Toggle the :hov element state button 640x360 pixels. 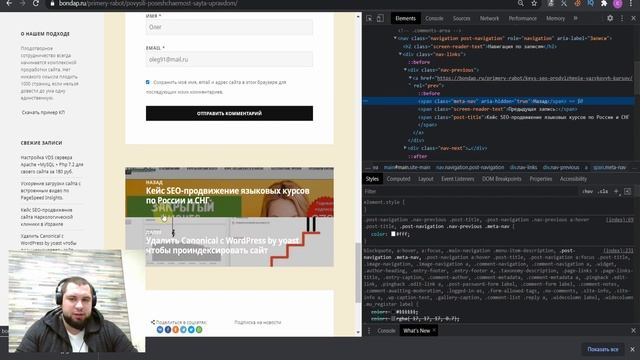(587, 191)
